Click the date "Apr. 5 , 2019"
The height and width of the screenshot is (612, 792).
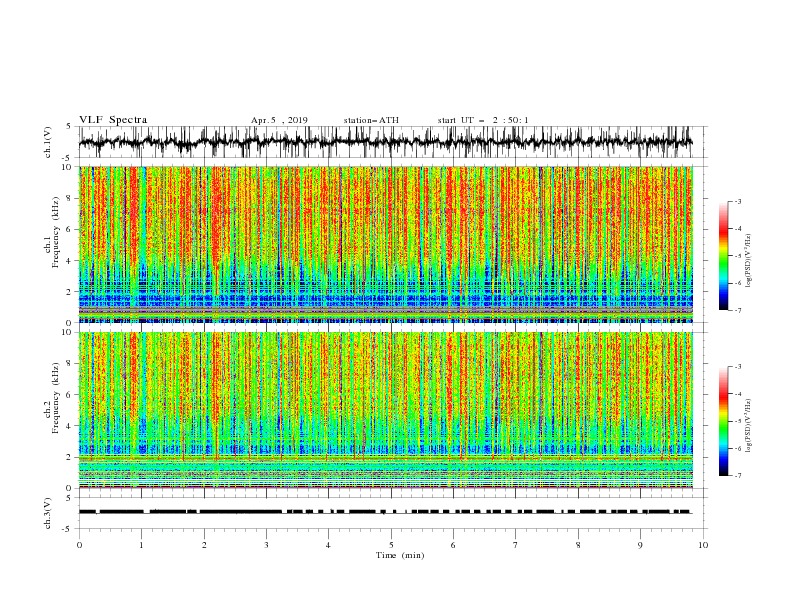pos(279,120)
